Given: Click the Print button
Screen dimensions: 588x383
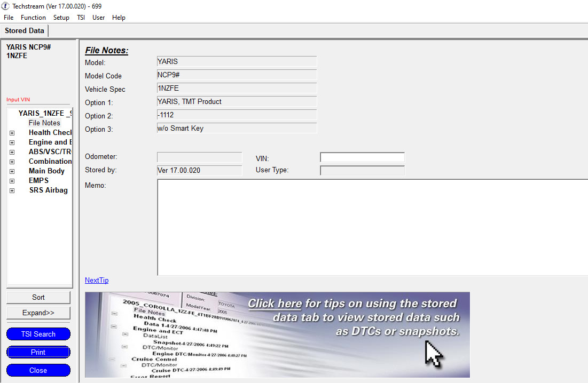Looking at the screenshot, I should [x=38, y=352].
